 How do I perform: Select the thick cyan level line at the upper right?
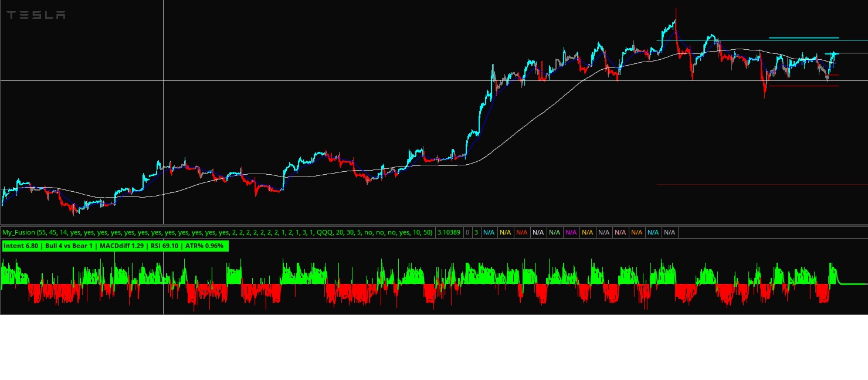coord(803,38)
